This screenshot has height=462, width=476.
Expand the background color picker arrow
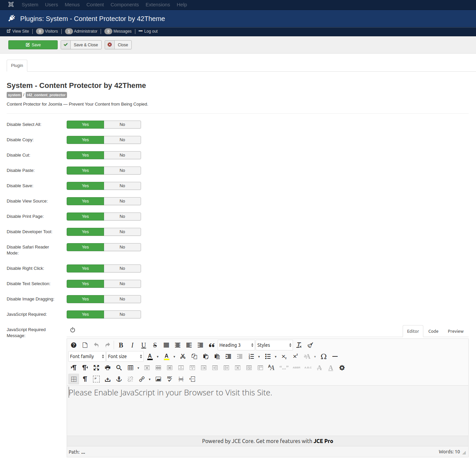(x=174, y=357)
